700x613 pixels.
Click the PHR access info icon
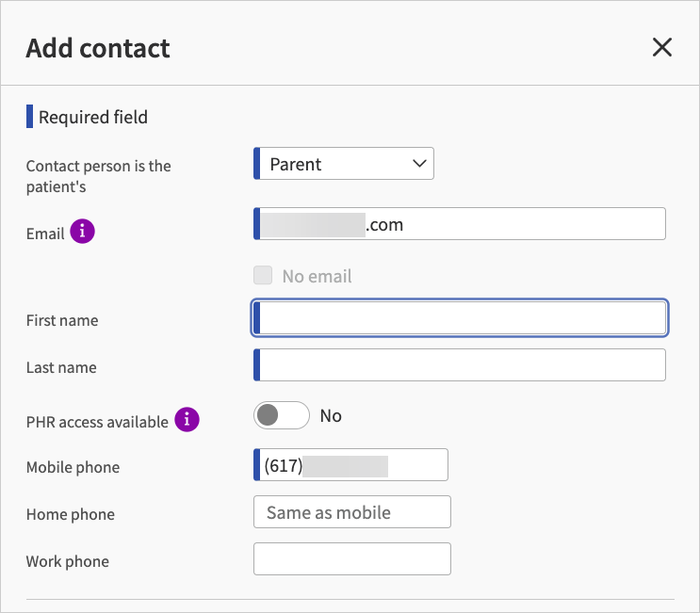tap(187, 420)
